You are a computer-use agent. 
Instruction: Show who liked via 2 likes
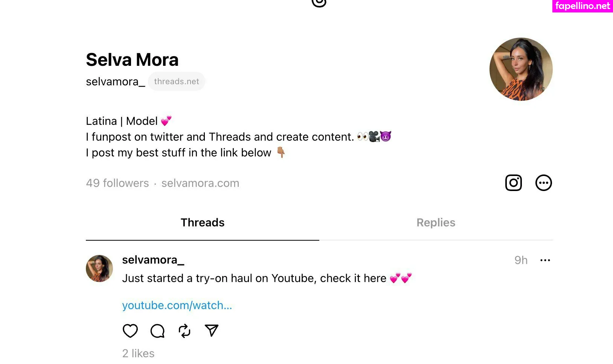pos(138,353)
